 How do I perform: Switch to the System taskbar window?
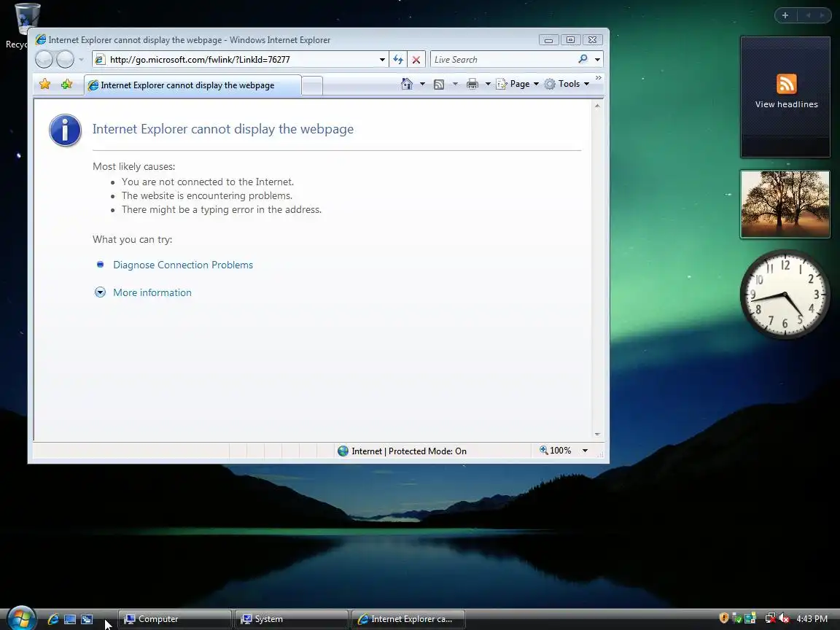pos(292,619)
